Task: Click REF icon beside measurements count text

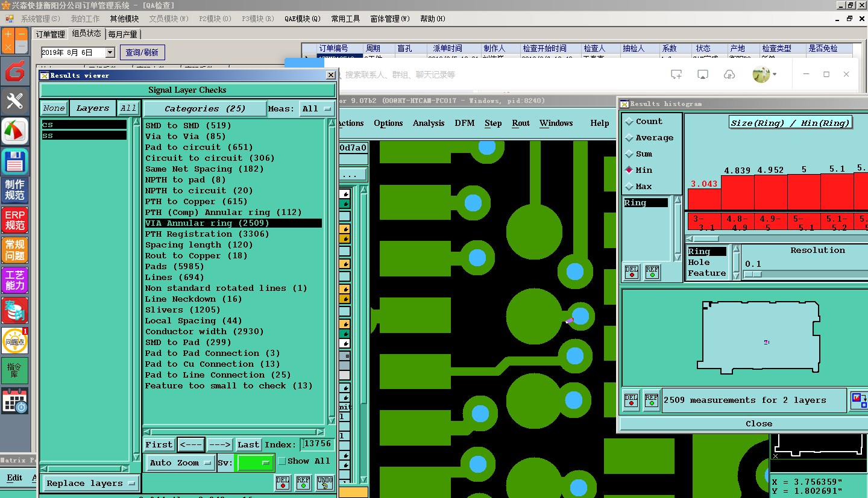Action: pyautogui.click(x=651, y=400)
